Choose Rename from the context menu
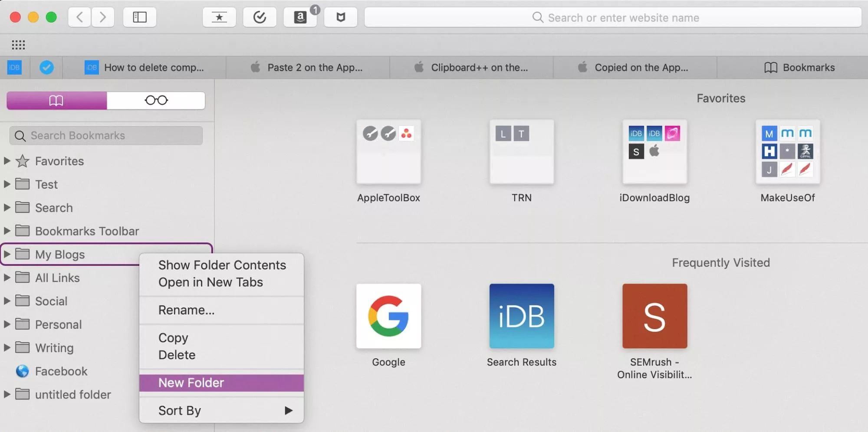The height and width of the screenshot is (432, 868). [187, 310]
